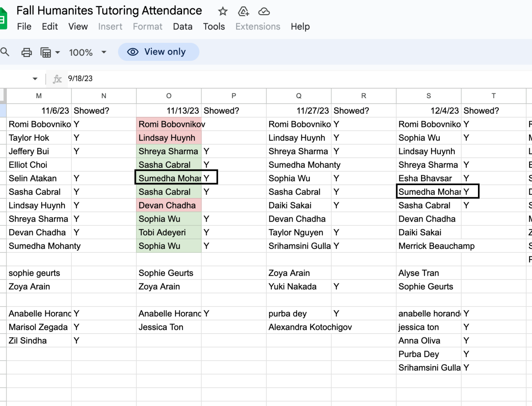Open the 100% zoom dropdown
Image resolution: width=532 pixels, height=406 pixels.
point(88,52)
